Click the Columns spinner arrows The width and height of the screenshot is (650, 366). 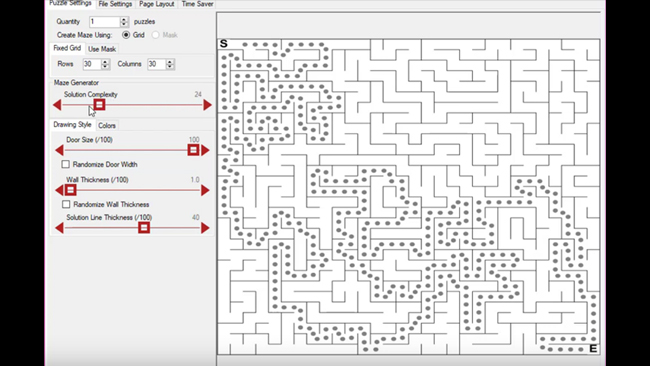click(x=170, y=64)
